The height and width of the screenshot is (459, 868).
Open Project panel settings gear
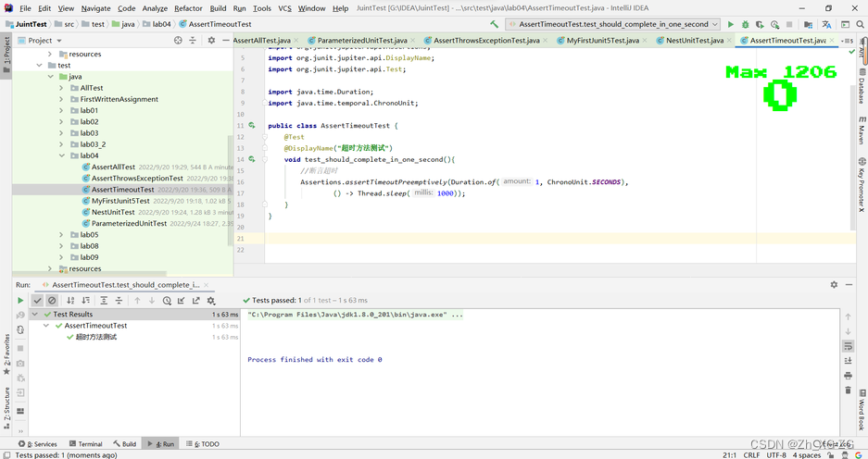point(211,41)
